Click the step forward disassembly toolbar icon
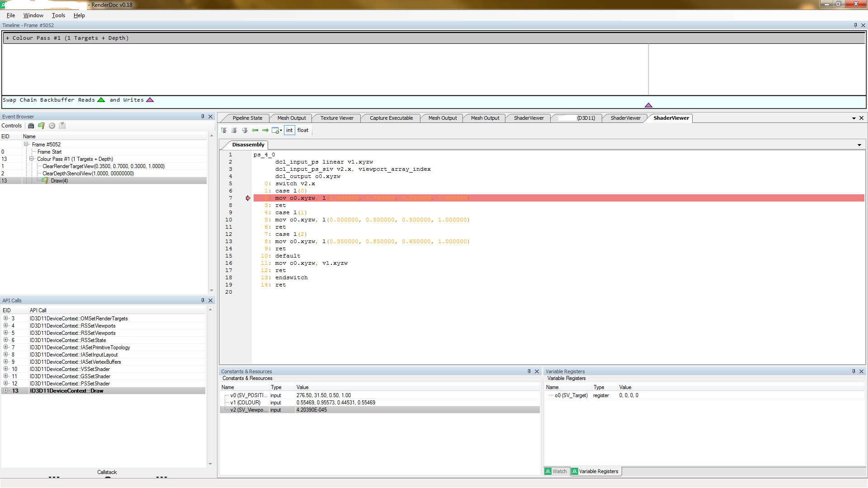The image size is (868, 488). [x=234, y=130]
